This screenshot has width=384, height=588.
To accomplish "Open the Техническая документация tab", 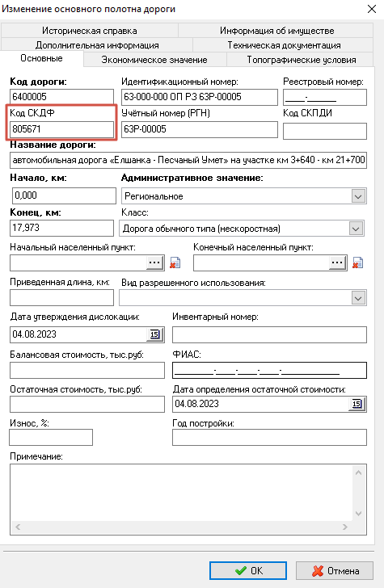I will [x=284, y=45].
